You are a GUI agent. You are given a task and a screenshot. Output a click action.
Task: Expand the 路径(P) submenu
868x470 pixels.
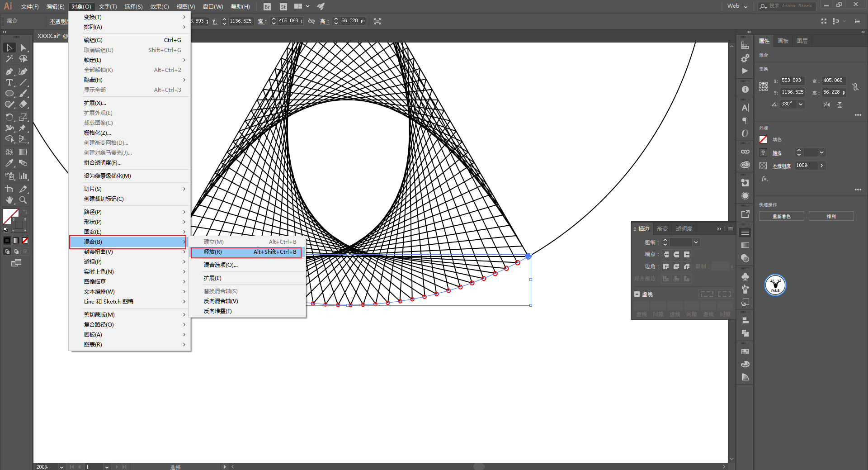tap(130, 212)
